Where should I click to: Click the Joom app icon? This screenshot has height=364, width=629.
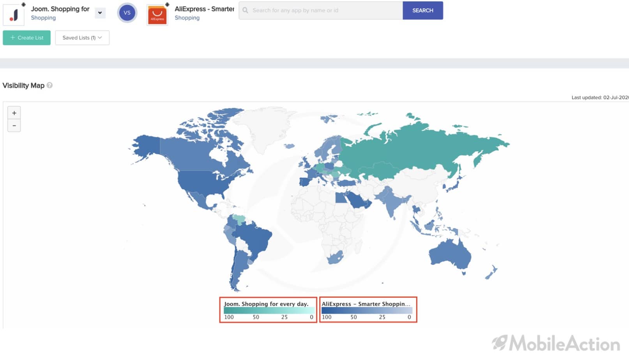14,14
